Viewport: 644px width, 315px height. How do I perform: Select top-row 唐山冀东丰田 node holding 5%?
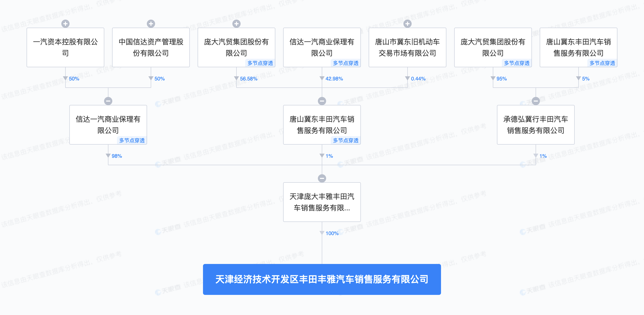[579, 47]
